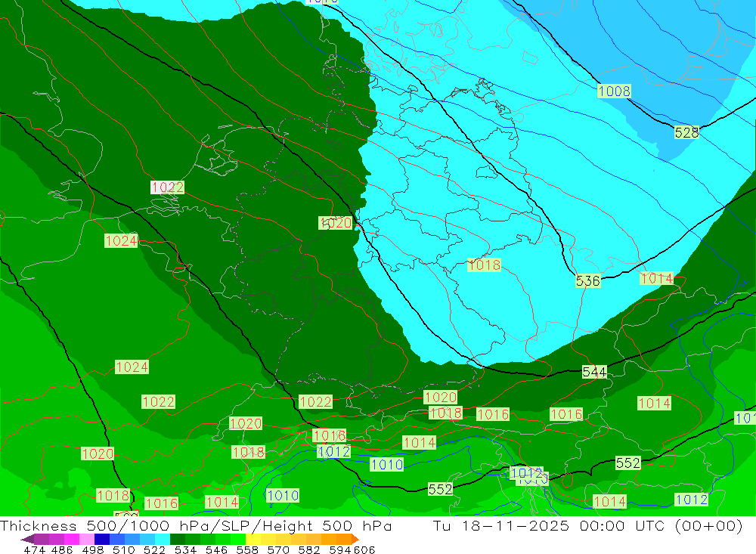Click the legend value 546
Image resolution: width=756 pixels, height=554 pixels.
pyautogui.click(x=216, y=549)
